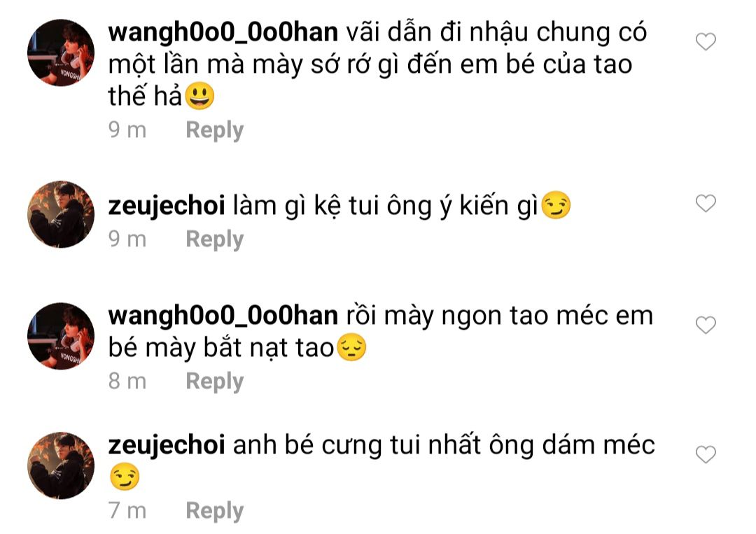Image resolution: width=756 pixels, height=534 pixels.
Task: Open zeujechoi avatar on last comment
Action: click(61, 465)
